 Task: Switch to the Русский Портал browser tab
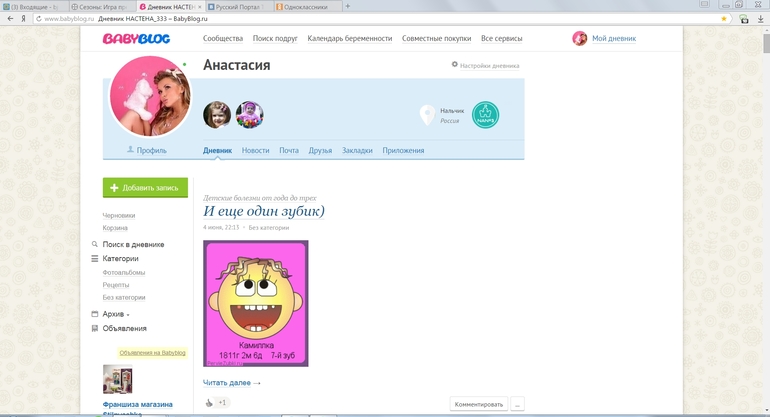pos(239,7)
